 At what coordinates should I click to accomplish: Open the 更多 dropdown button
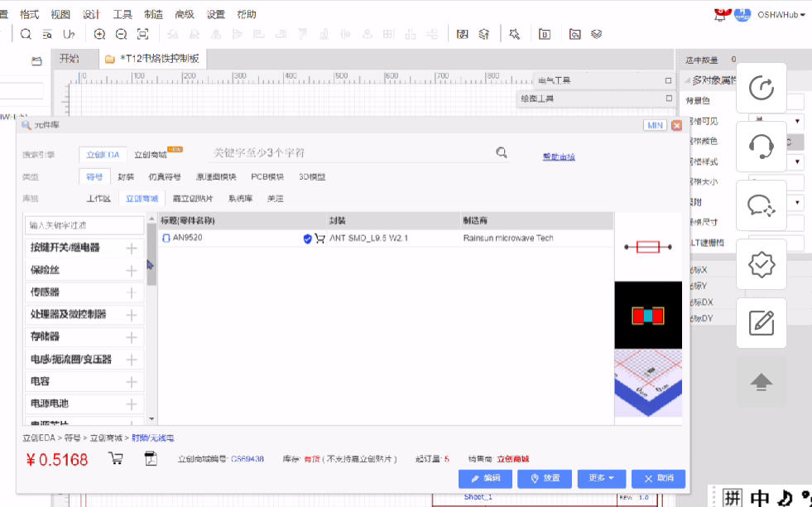tap(602, 479)
